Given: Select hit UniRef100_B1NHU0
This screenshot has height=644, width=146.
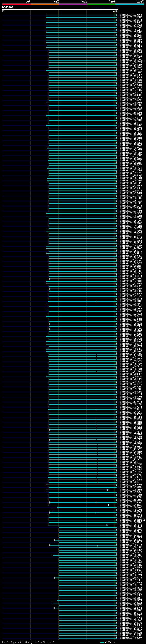Looking at the screenshot, I should [x=131, y=636].
